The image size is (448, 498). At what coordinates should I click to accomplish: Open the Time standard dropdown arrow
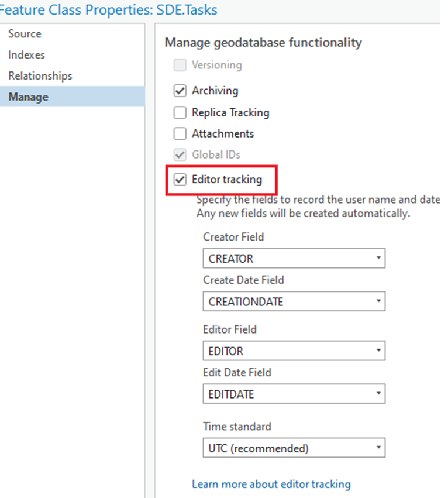378,448
